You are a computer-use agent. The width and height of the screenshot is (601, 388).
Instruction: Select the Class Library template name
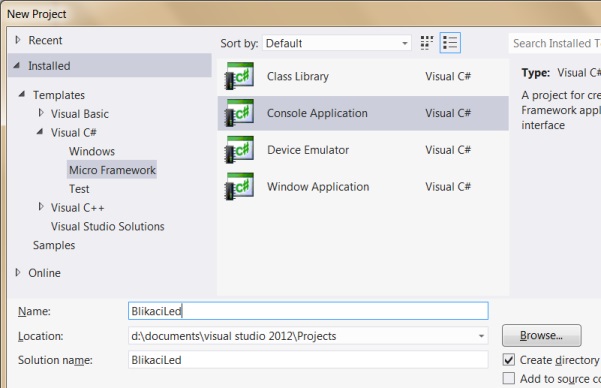pyautogui.click(x=298, y=76)
